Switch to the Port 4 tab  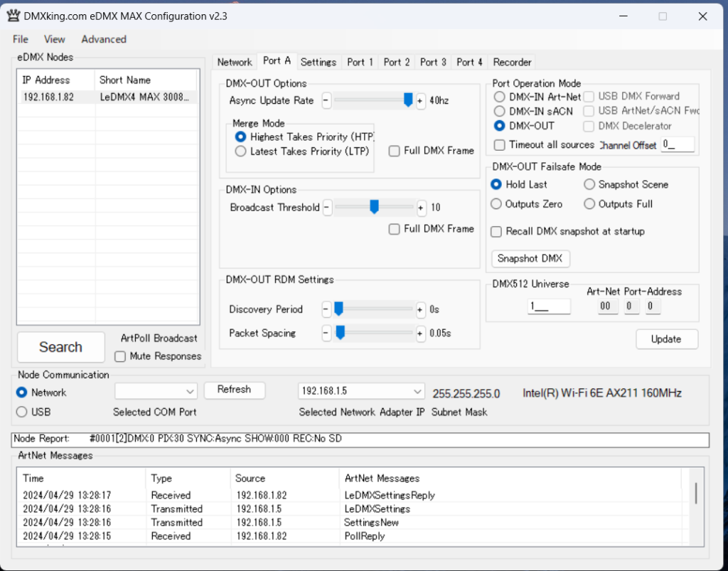tap(469, 62)
